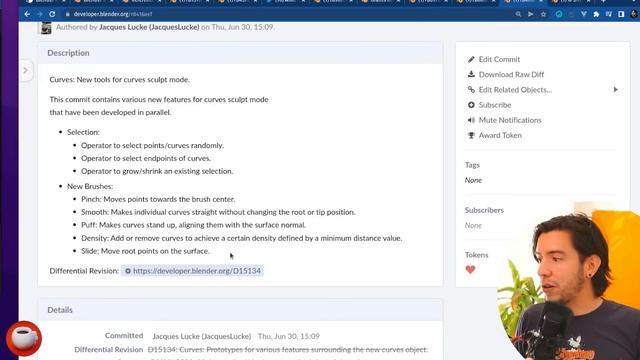This screenshot has height=360, width=640.
Task: Click the 'Puff: Makes curves stand up' line
Action: [193, 225]
